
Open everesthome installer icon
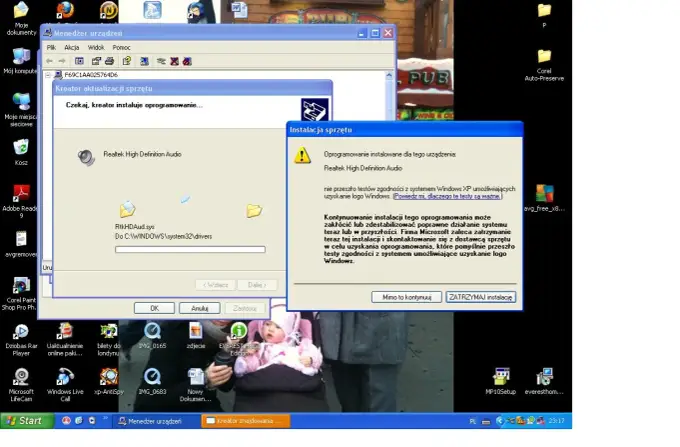tap(544, 382)
